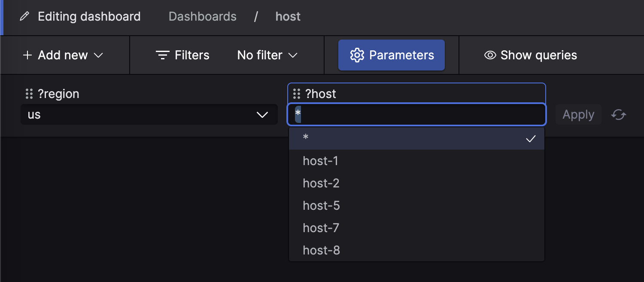The image size is (644, 282).
Task: Toggle the Parameters panel off
Action: pos(391,55)
